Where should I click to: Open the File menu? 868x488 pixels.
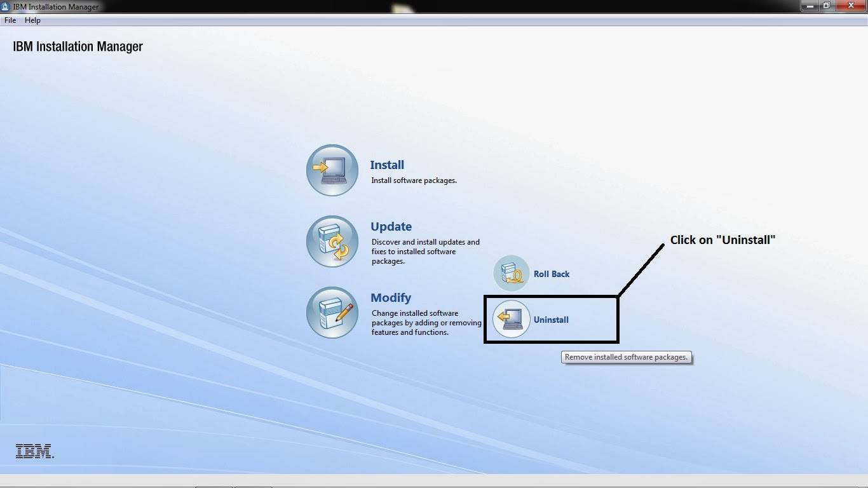10,20
